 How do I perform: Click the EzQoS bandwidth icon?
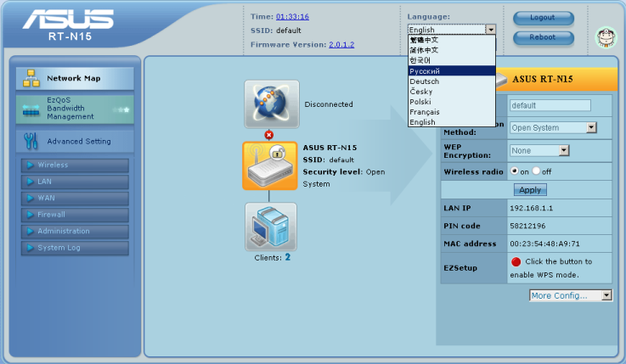point(31,110)
